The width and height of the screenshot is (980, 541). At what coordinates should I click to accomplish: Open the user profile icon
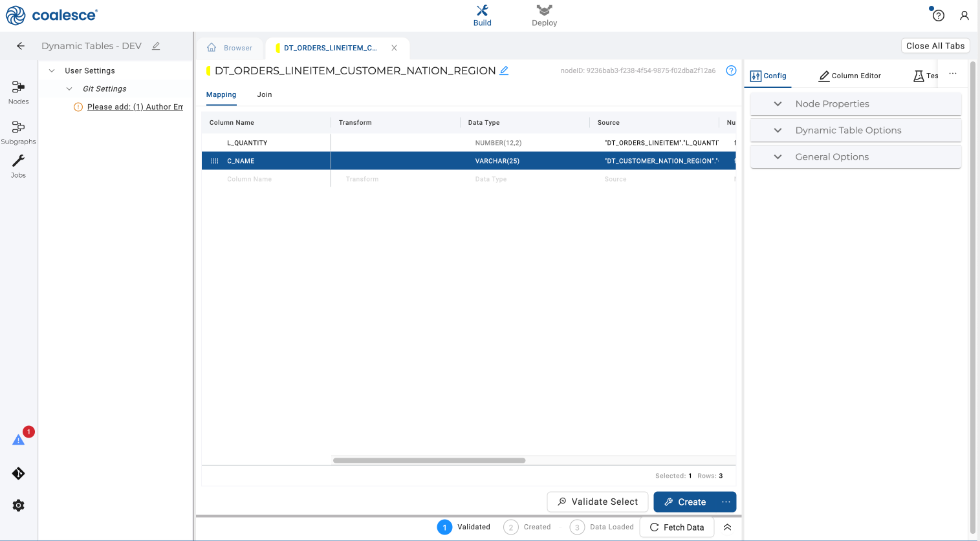[964, 16]
